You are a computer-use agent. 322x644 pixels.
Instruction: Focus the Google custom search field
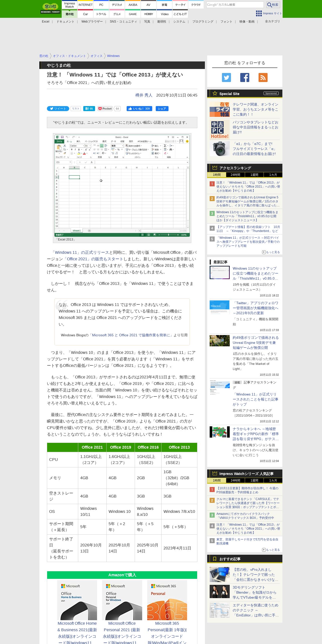click(x=235, y=5)
